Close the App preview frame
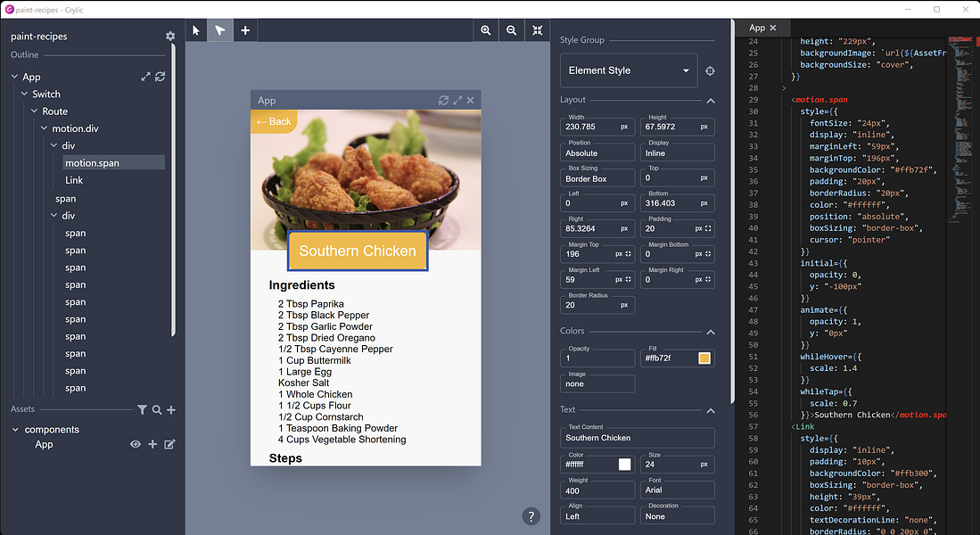Viewport: 980px width, 535px height. 470,100
